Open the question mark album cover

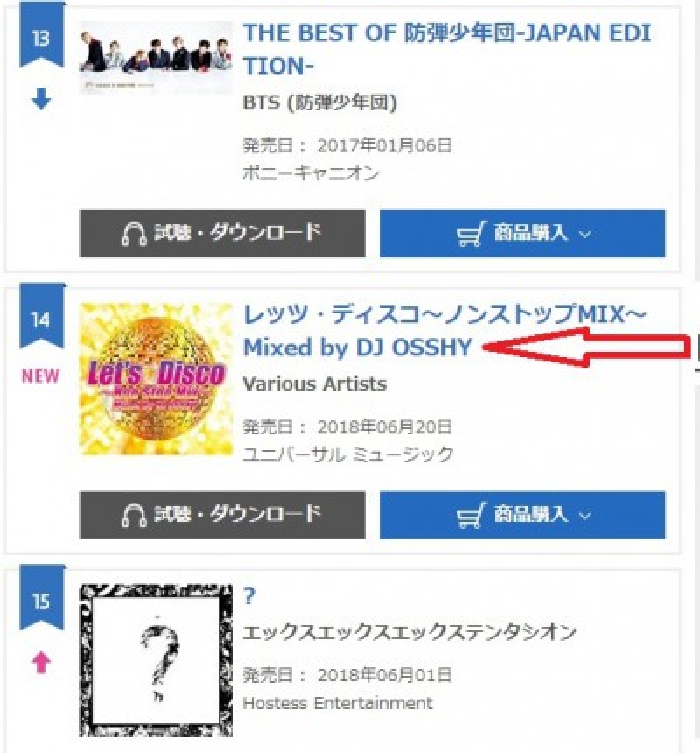pyautogui.click(x=156, y=660)
